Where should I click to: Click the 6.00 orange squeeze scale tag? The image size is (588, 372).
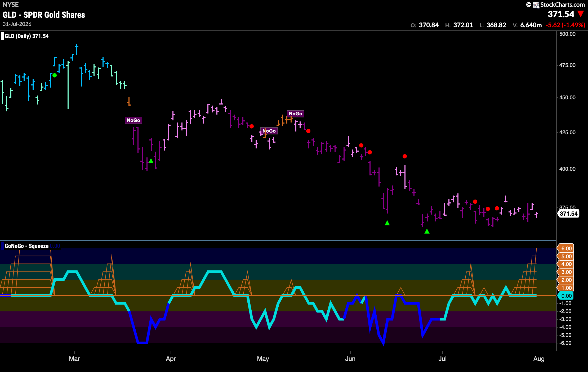566,248
